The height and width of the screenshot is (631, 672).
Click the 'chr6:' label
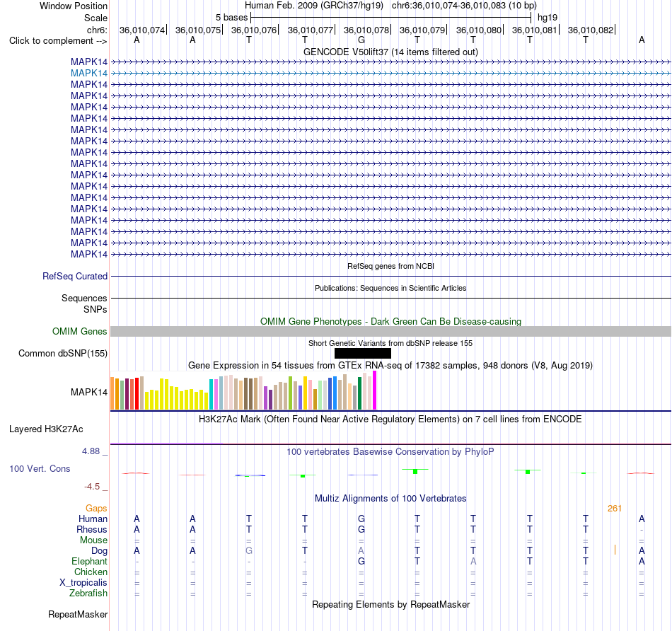coord(98,30)
